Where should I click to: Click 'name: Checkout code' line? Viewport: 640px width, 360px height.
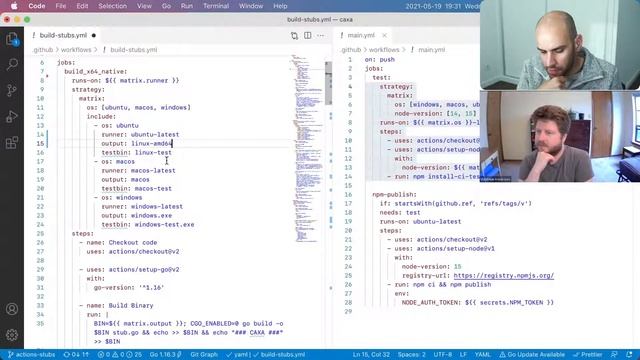[118, 242]
